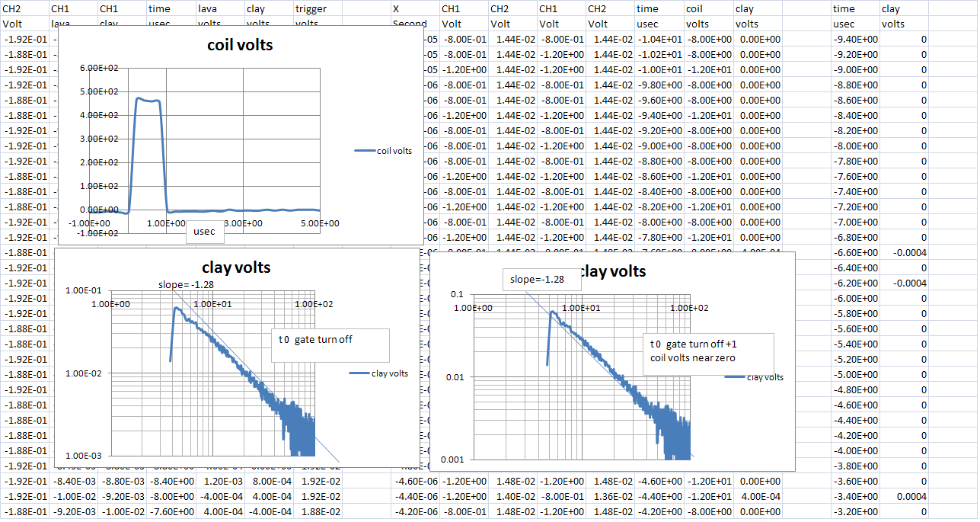Select cell with value -6.20E+00

[856, 283]
